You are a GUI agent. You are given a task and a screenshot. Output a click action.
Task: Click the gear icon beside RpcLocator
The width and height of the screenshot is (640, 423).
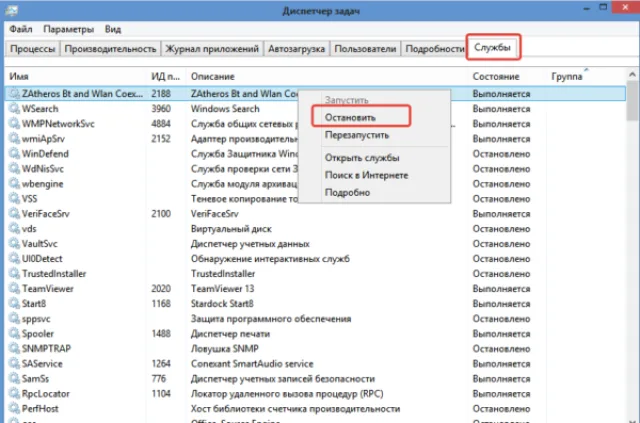point(14,394)
